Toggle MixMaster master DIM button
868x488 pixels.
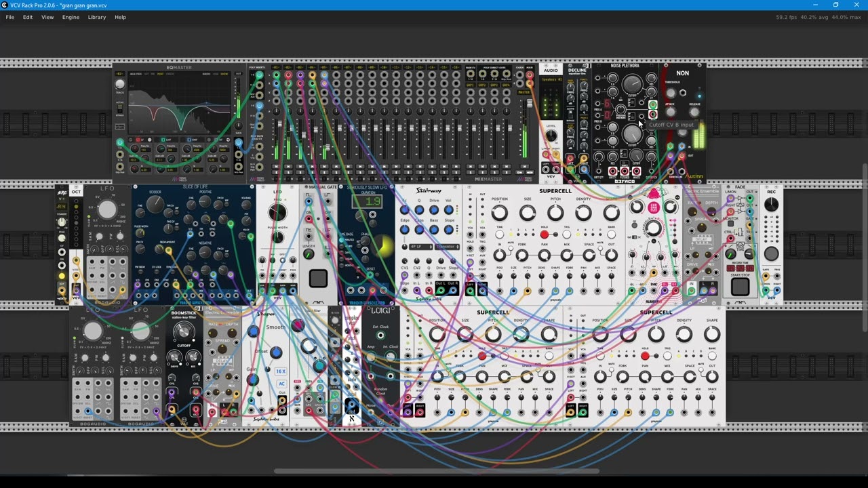(519, 172)
